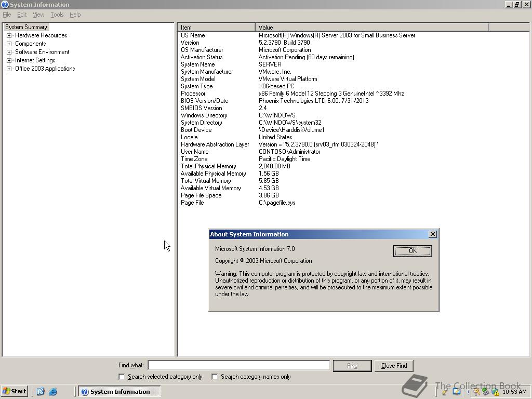Open the Tools menu
The image size is (532, 399).
coord(57,15)
